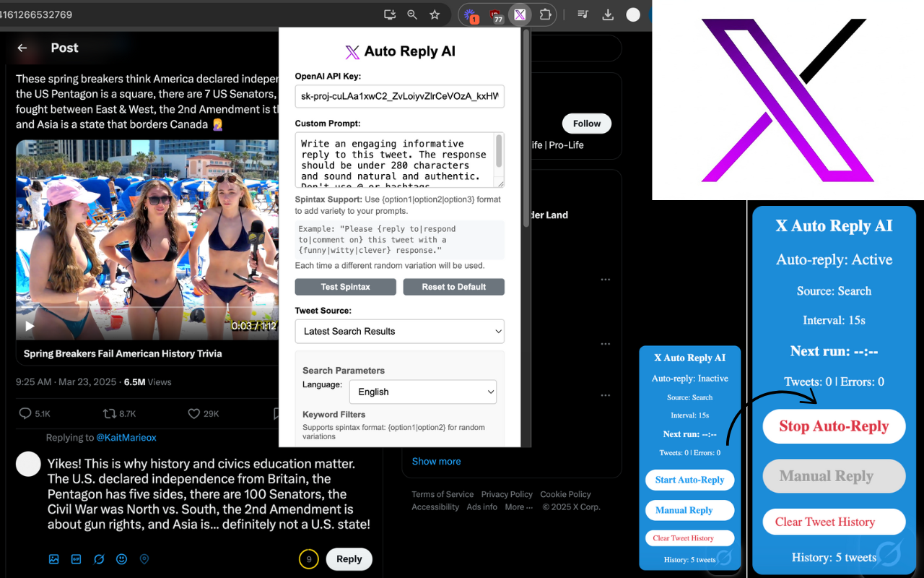This screenshot has height=578, width=924.
Task: Post the drafted reply with Reply button
Action: 349,559
